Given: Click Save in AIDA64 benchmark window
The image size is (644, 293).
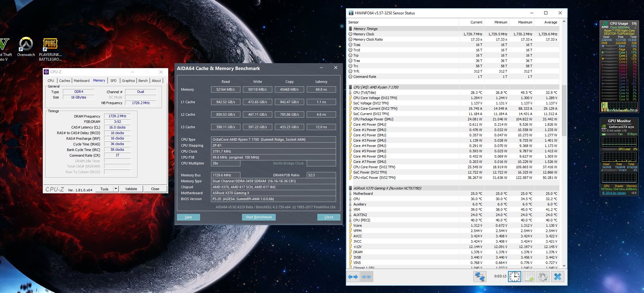Looking at the screenshot, I should (189, 217).
